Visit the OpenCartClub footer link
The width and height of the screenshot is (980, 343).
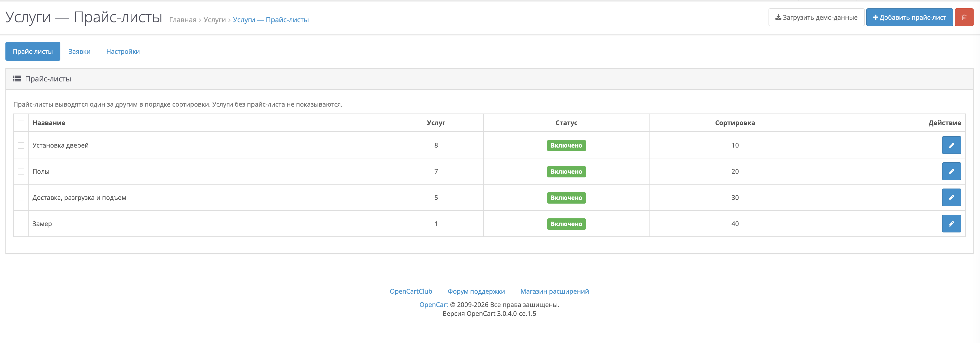coord(411,291)
